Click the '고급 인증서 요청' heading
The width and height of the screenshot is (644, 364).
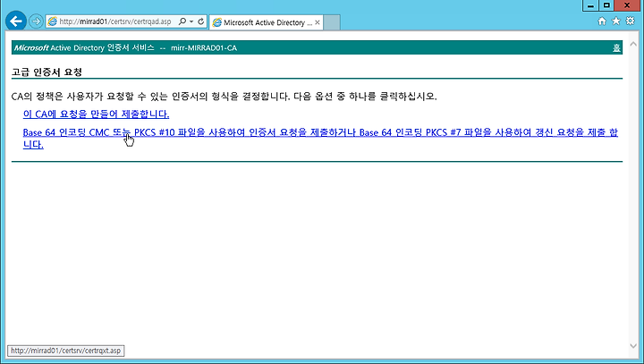47,72
